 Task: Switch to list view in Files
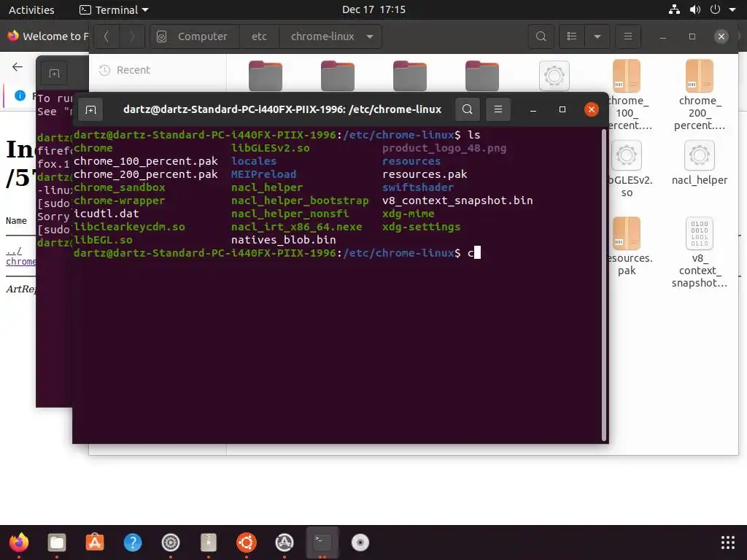(572, 36)
